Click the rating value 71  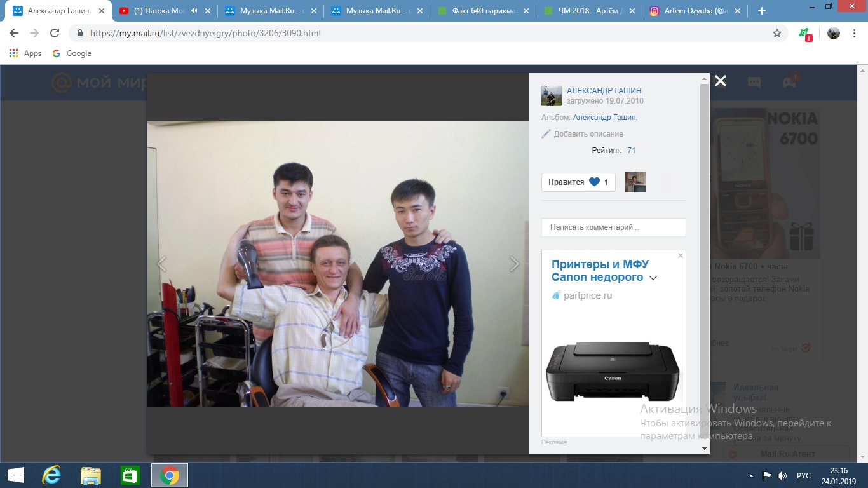(631, 151)
